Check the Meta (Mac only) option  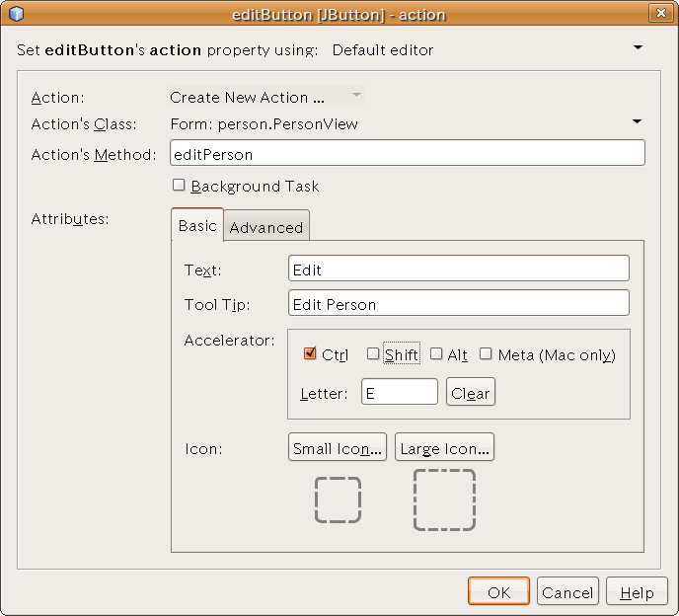(x=486, y=353)
